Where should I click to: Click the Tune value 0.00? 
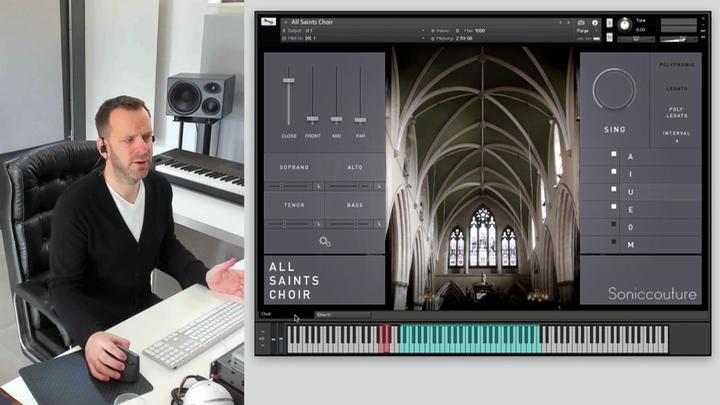pos(641,30)
